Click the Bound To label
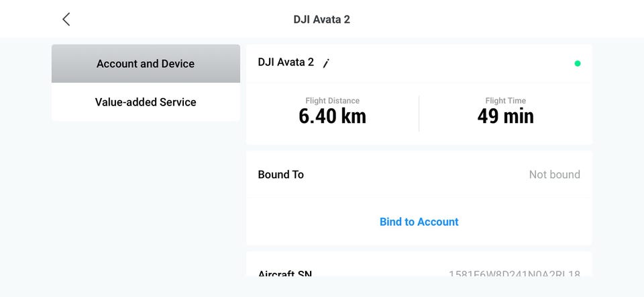 (280, 175)
